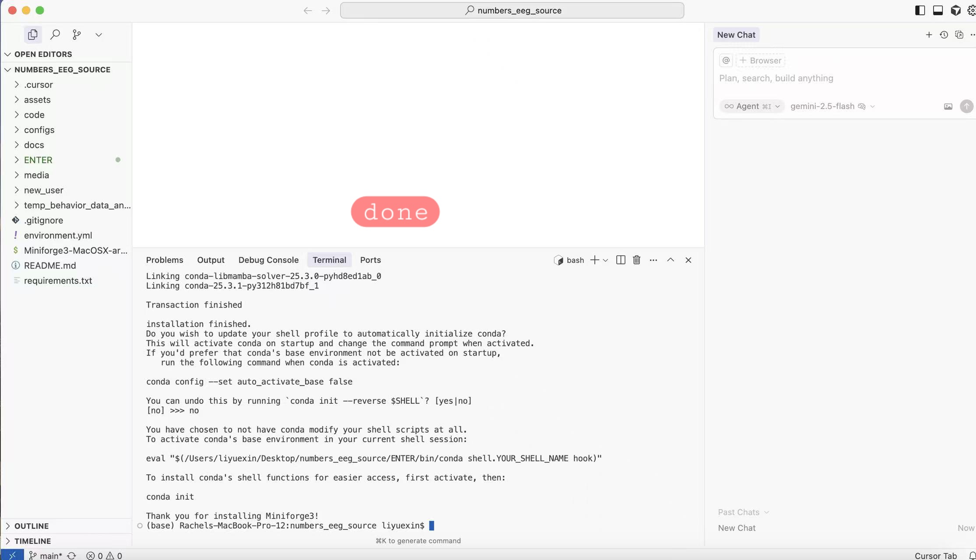The width and height of the screenshot is (976, 560).
Task: Start a new chat with plus icon
Action: coord(929,35)
